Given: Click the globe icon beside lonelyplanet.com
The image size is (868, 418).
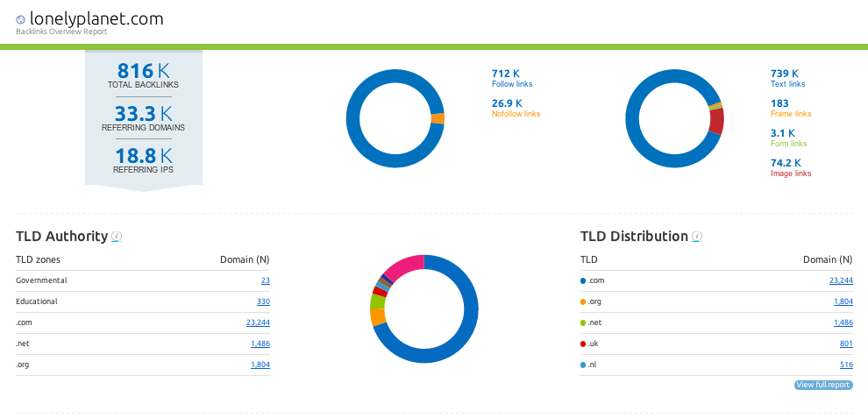Looking at the screenshot, I should coord(21,20).
